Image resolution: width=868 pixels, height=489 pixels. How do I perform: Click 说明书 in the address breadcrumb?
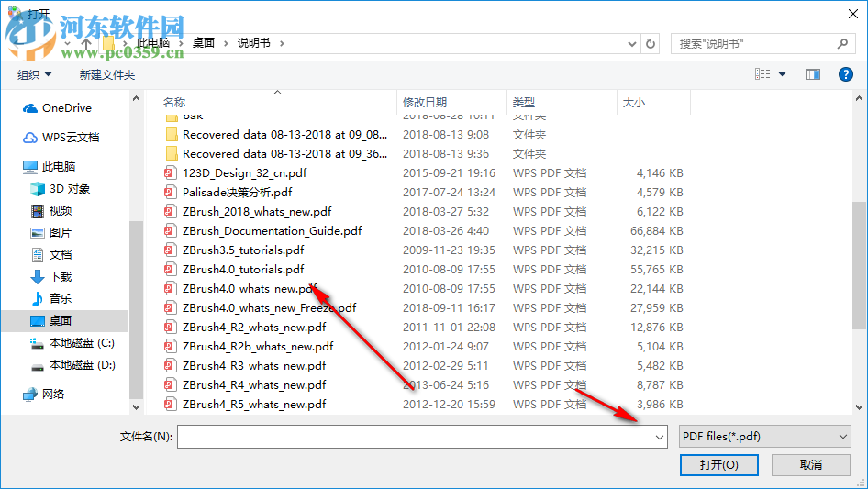253,42
